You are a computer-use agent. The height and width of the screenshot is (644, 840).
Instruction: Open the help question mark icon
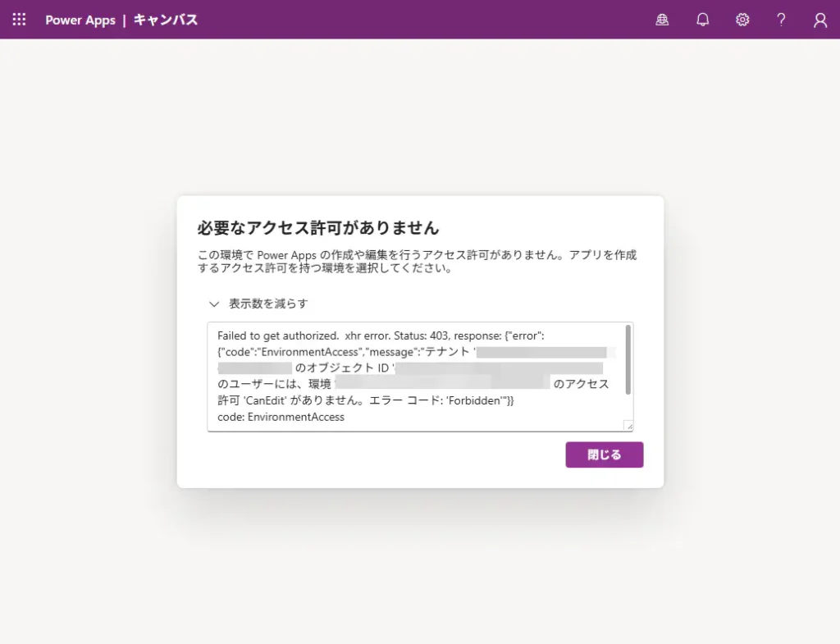tap(781, 20)
